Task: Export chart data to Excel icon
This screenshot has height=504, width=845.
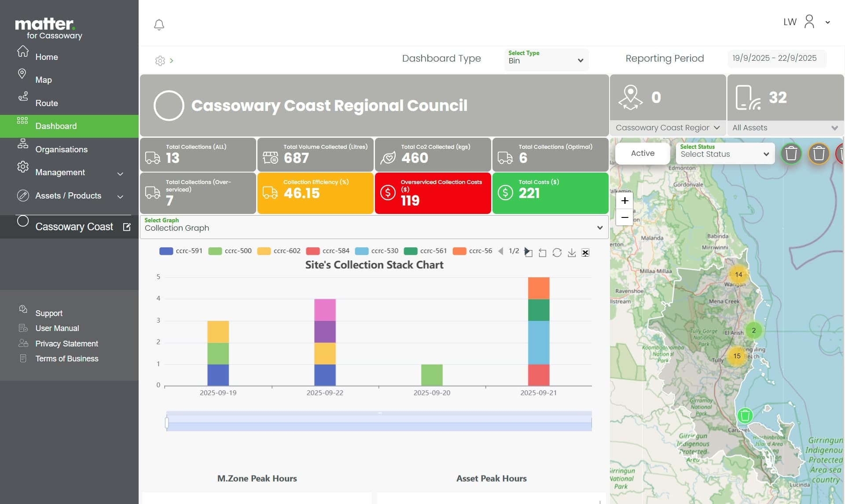Action: coord(585,253)
